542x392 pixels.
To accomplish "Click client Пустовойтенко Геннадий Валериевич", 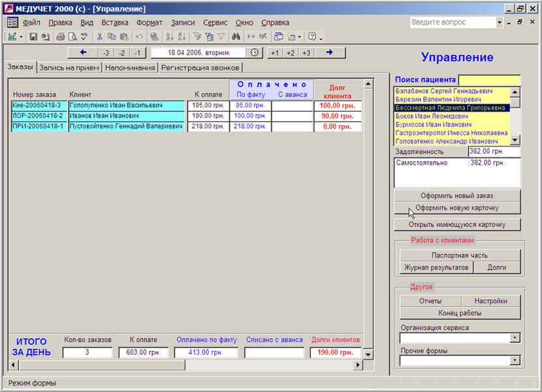I will [x=126, y=126].
